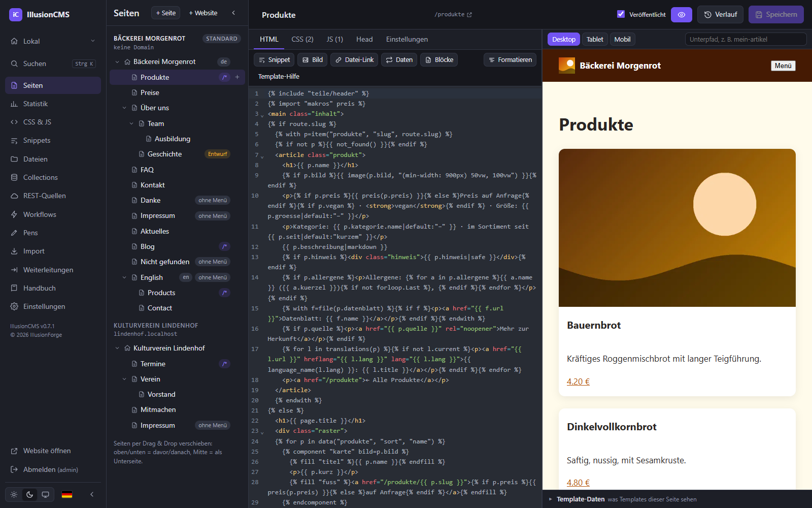The width and height of the screenshot is (812, 508).
Task: Open live preview eye button
Action: pyautogui.click(x=681, y=15)
